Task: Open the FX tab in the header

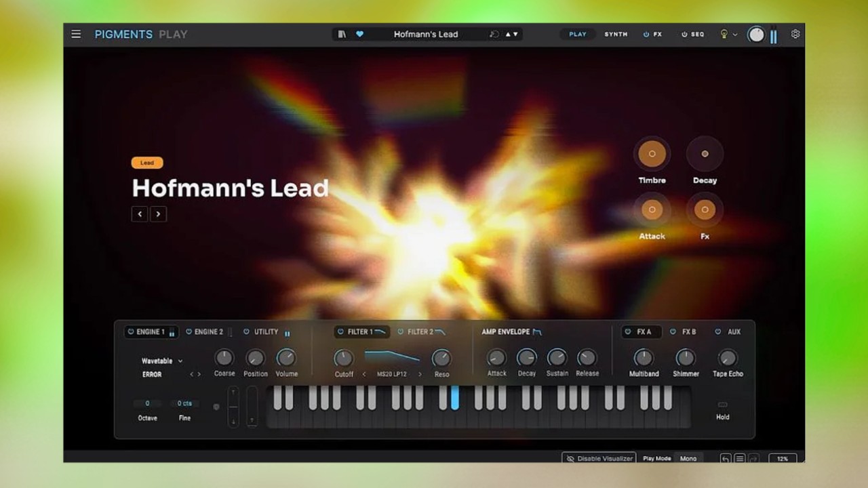Action: (x=652, y=34)
